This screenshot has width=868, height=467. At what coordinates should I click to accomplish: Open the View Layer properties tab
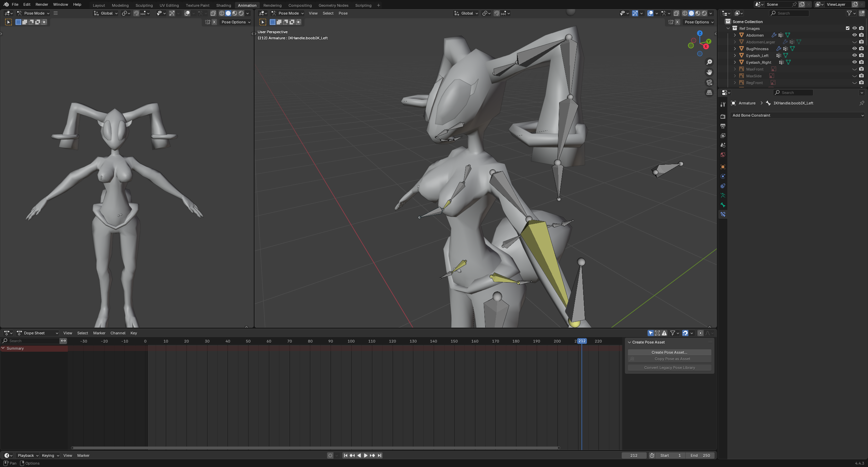coord(723,136)
